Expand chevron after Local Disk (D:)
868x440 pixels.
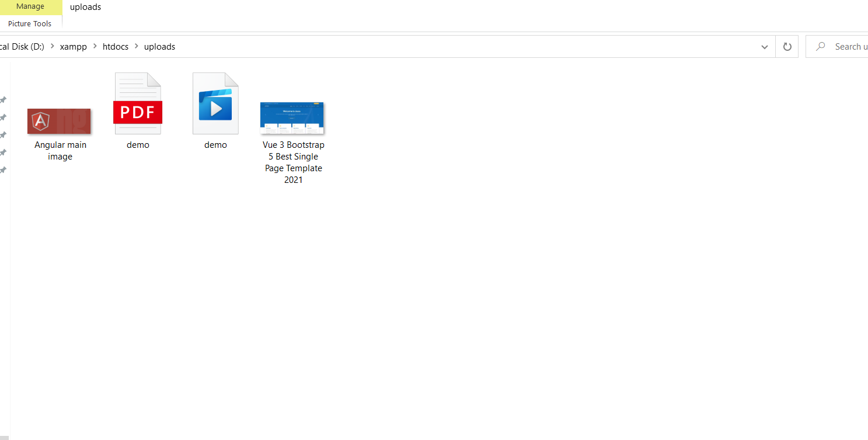point(52,47)
